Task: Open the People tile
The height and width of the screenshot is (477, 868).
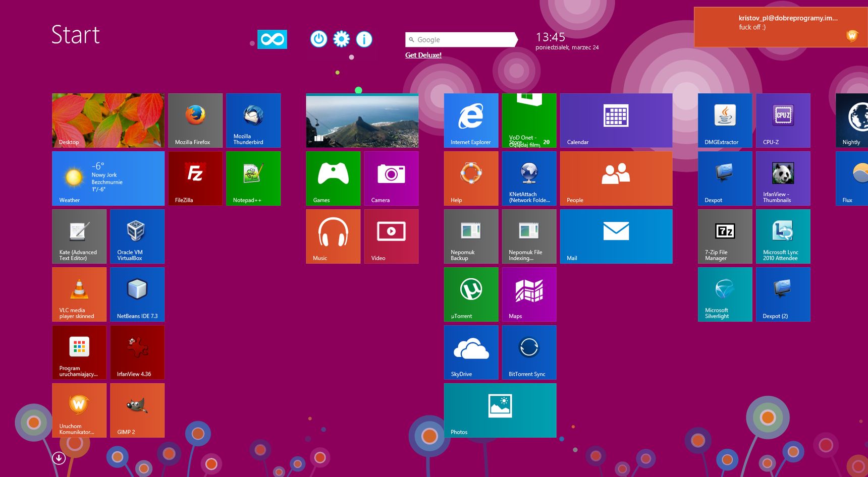Action: coord(616,178)
